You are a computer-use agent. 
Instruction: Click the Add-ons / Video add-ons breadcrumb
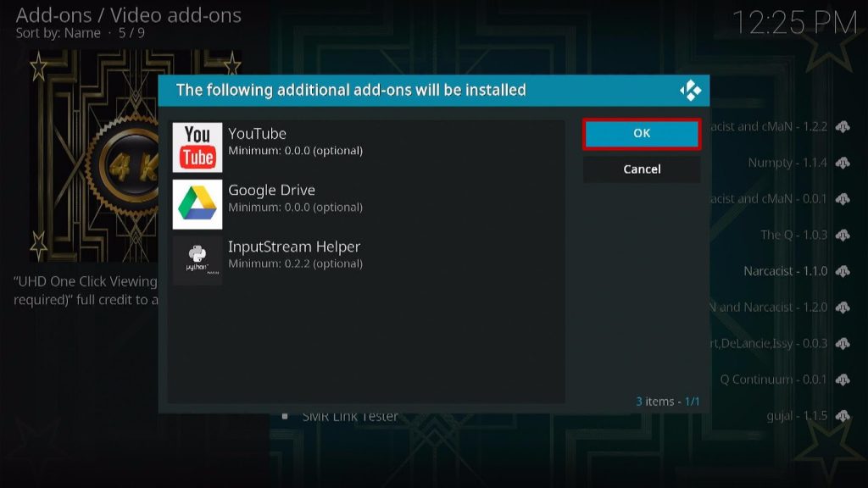click(129, 15)
